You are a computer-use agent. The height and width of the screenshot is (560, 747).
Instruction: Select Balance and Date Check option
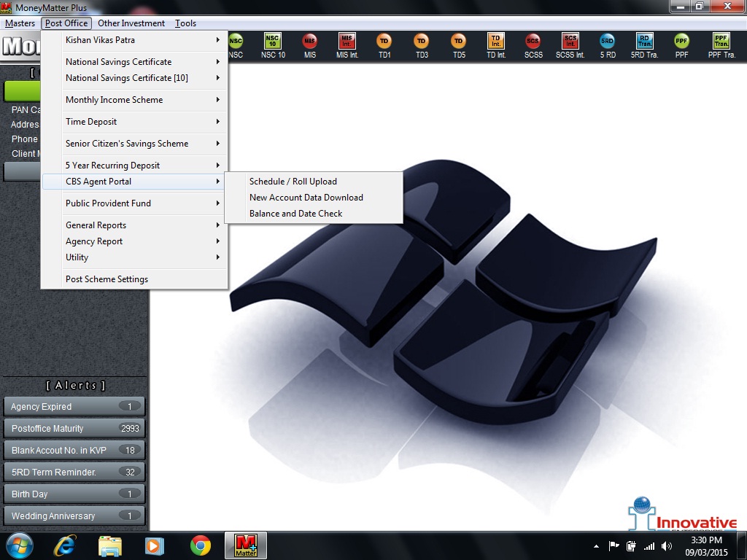point(295,214)
